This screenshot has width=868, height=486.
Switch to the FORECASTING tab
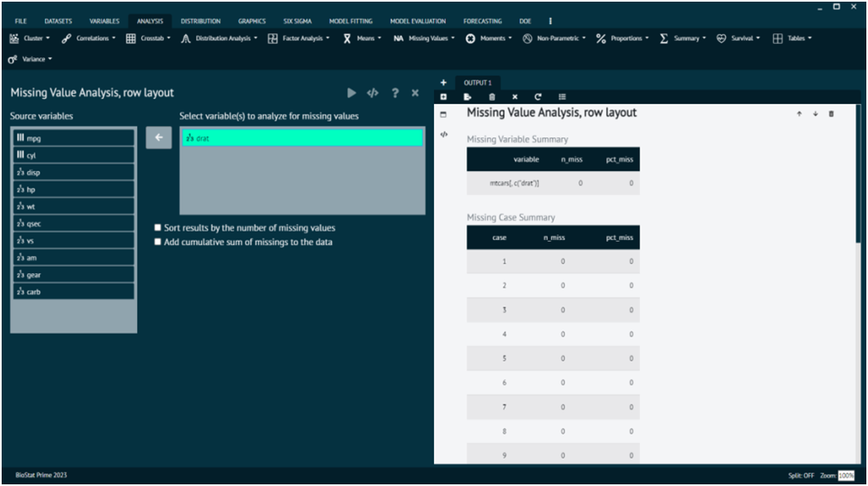483,21
